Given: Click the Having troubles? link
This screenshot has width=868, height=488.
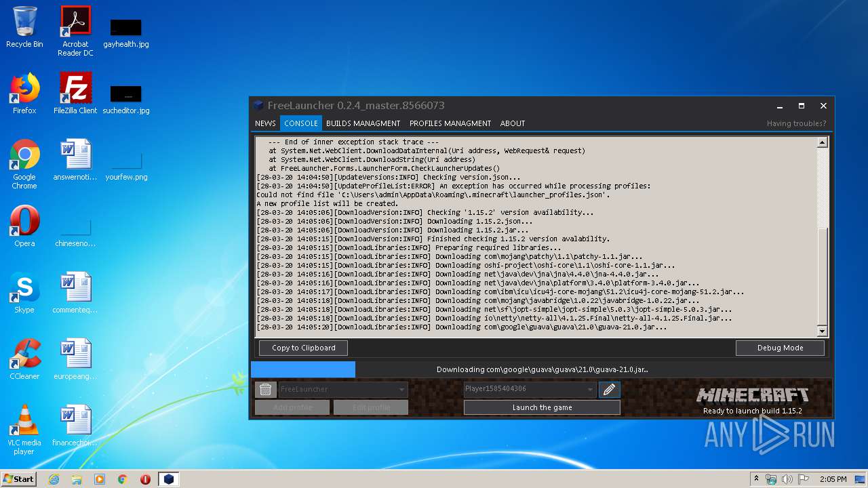Looking at the screenshot, I should [x=797, y=123].
